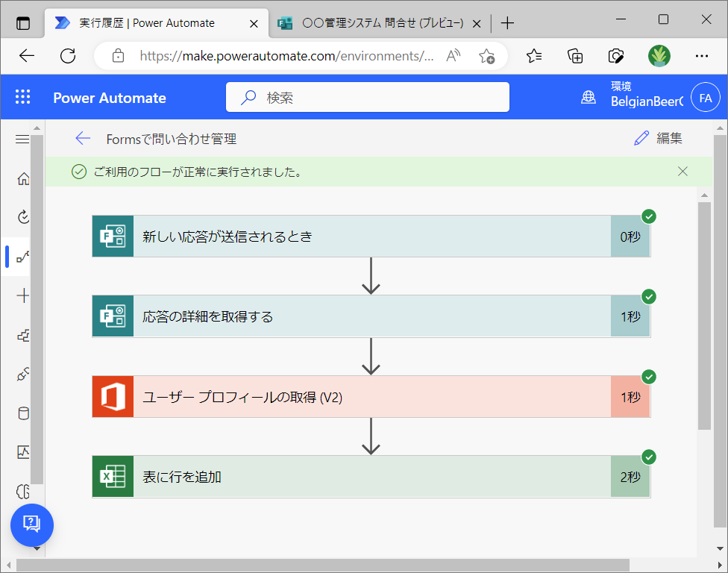Screen dimensions: 728x573
Task: Open My flows sidebar icon
Action: point(23,257)
